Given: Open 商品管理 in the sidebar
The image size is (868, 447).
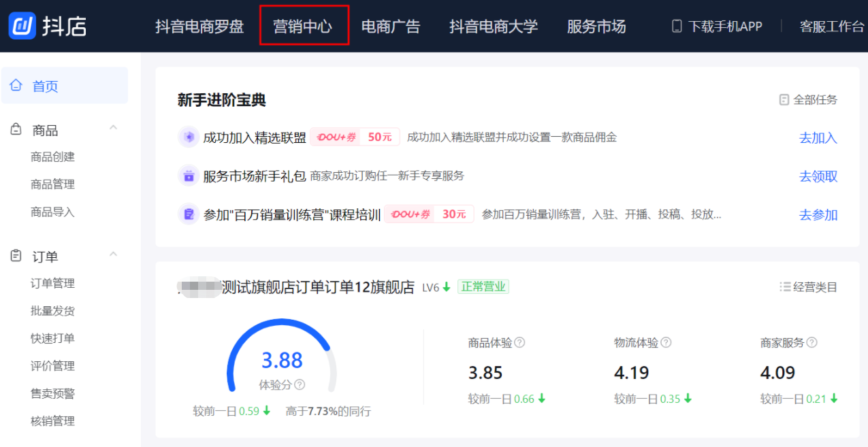Looking at the screenshot, I should click(52, 184).
